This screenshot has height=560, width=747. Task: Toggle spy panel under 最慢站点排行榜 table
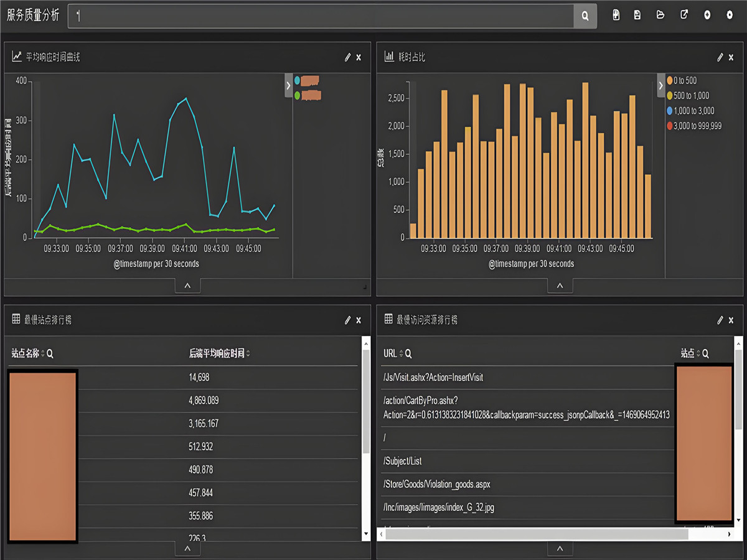tap(187, 548)
